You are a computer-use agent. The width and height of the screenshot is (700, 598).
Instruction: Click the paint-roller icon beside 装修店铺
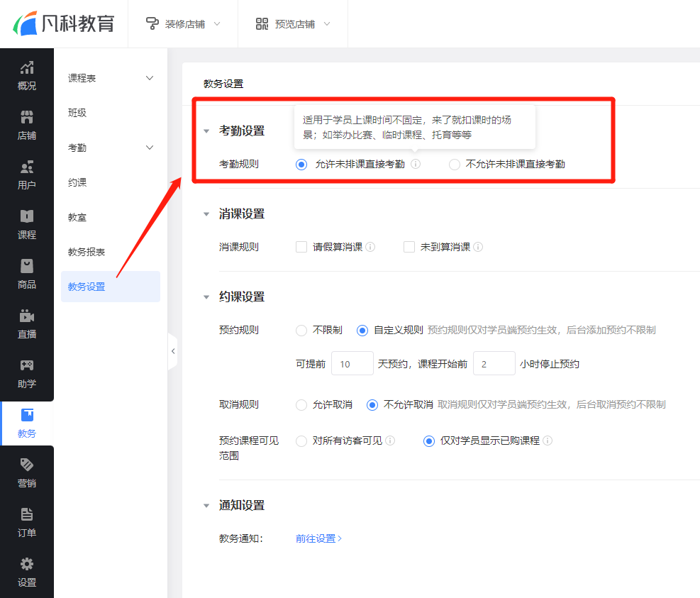point(152,23)
